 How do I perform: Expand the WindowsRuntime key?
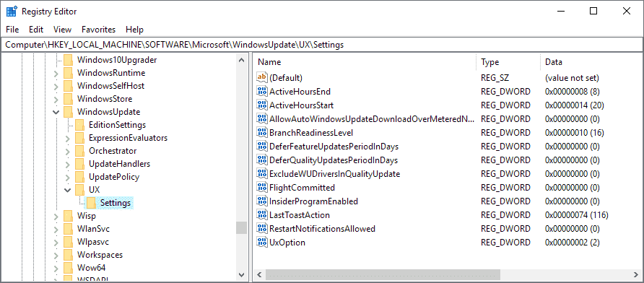(56, 73)
